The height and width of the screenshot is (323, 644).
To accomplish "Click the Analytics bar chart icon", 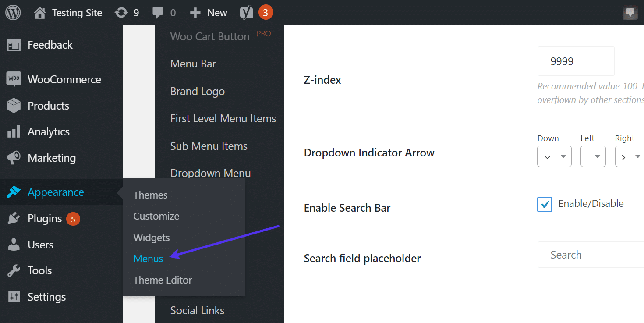I will tap(12, 131).
